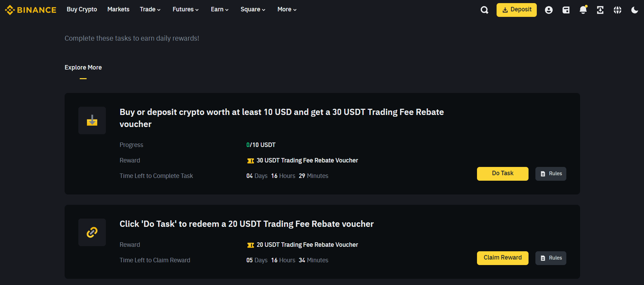The height and width of the screenshot is (285, 644).
Task: Open the search magnifier icon
Action: coord(485,10)
